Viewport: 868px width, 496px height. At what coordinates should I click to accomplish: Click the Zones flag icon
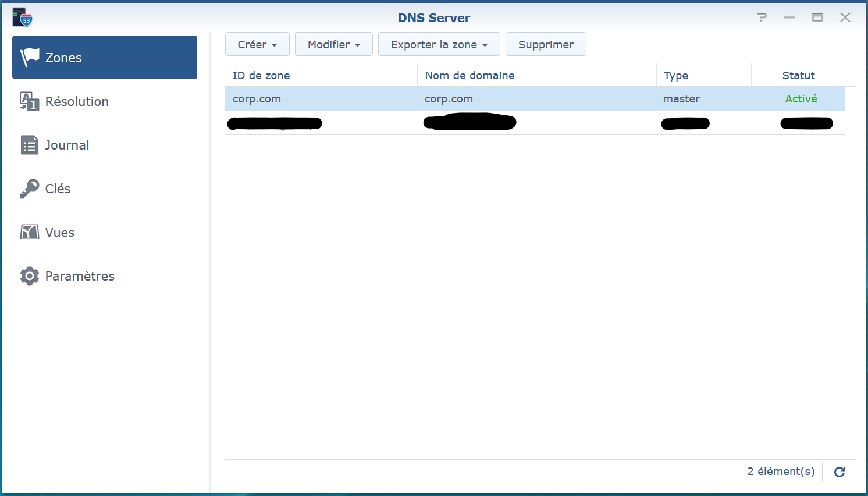pos(30,57)
